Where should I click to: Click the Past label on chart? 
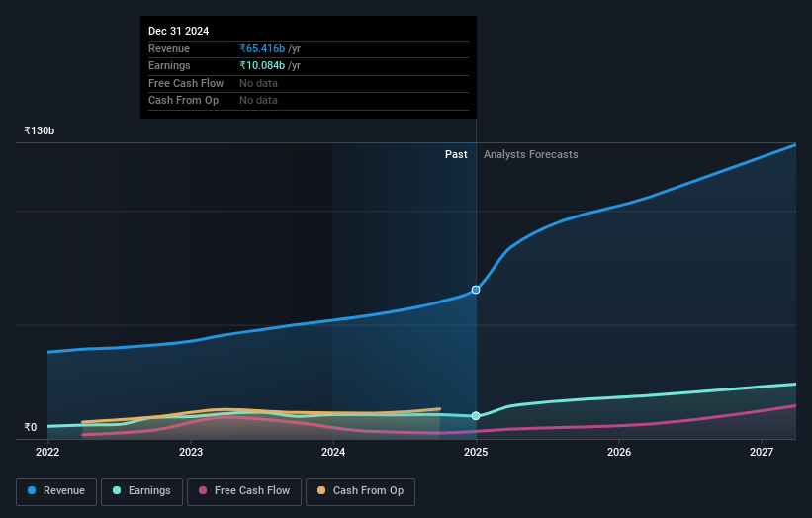coord(456,155)
